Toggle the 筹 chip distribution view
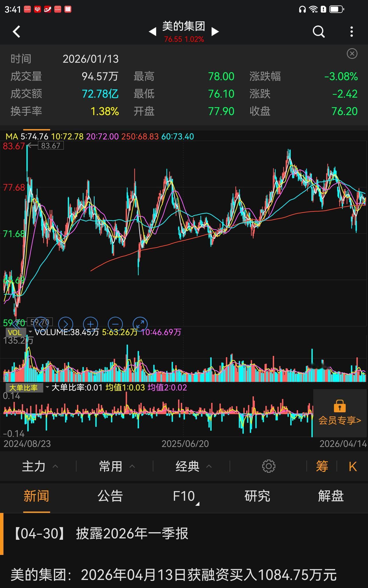The width and height of the screenshot is (368, 588). [x=322, y=466]
